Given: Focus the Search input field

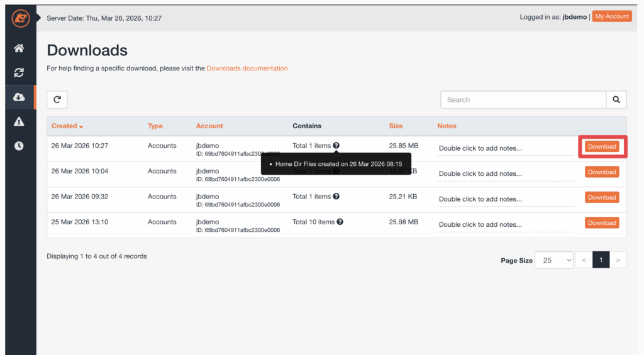Looking at the screenshot, I should point(523,99).
